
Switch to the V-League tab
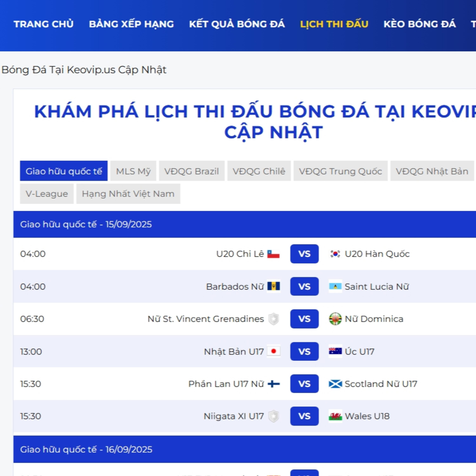pos(47,194)
